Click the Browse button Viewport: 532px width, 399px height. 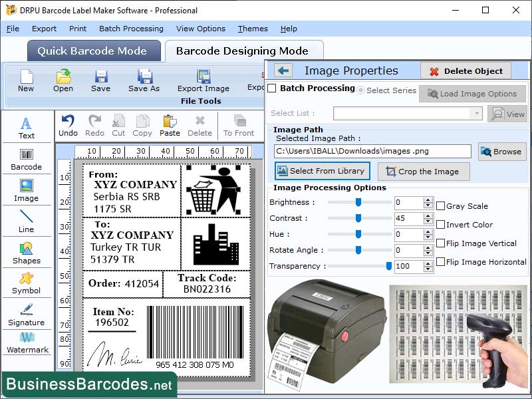click(501, 152)
